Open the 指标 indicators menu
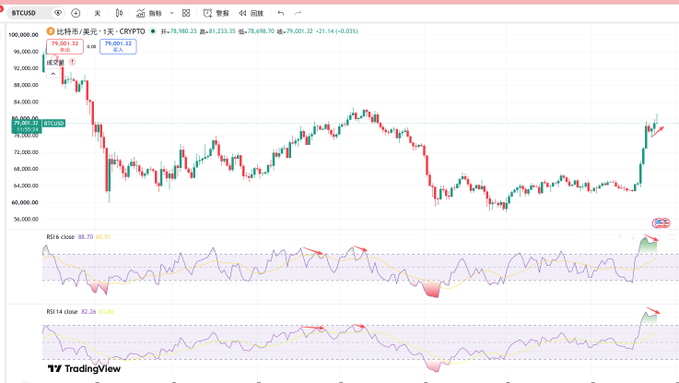 point(149,13)
